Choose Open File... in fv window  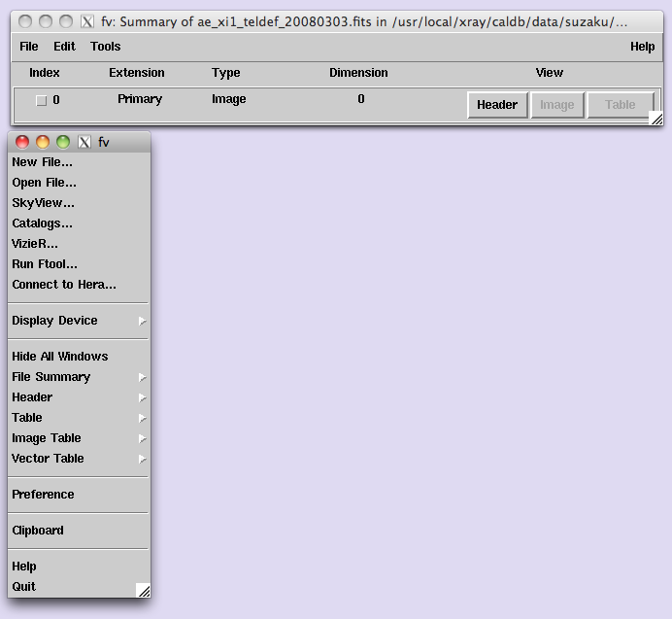(44, 183)
